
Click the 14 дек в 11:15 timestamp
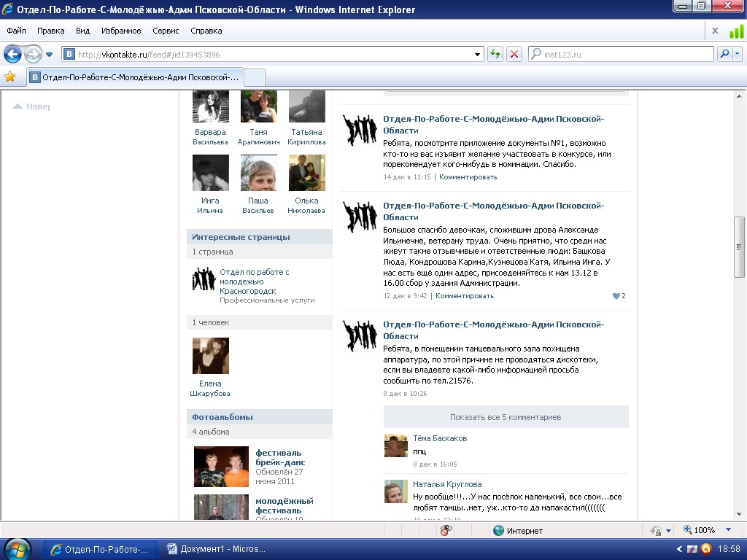(407, 176)
